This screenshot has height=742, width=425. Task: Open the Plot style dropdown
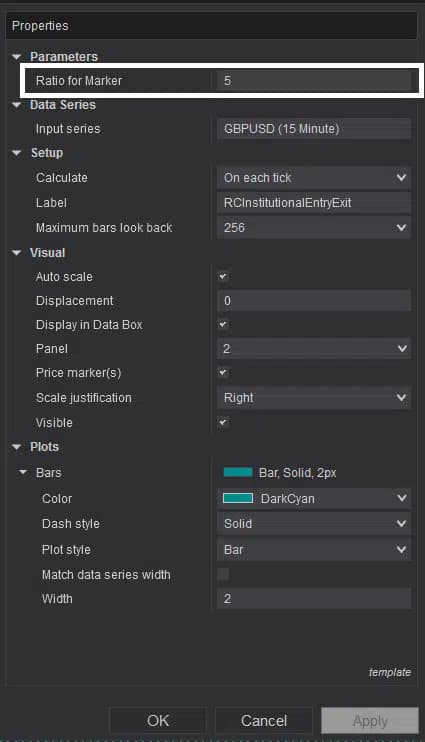[314, 550]
